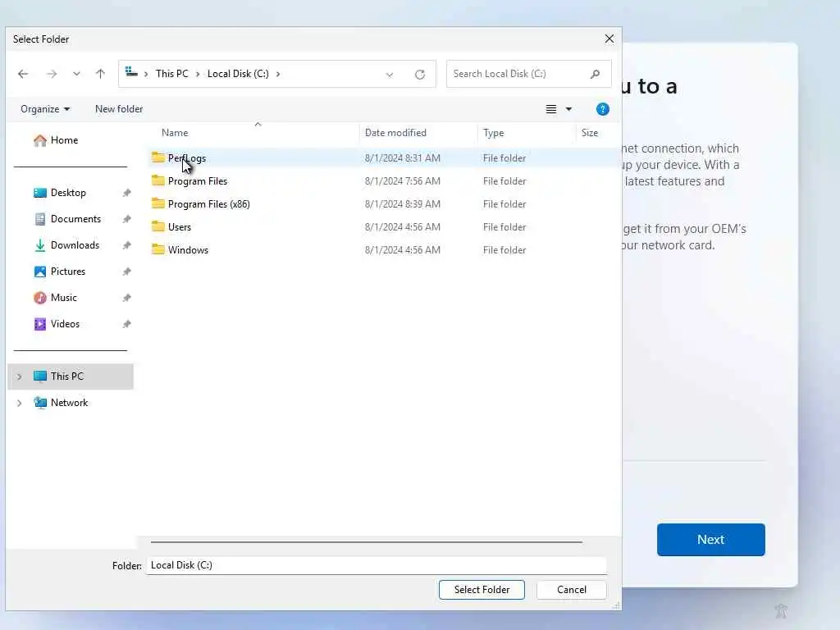Screen dimensions: 840x630
Task: Select Local Disk (C:) breadcrumb
Action: [238, 73]
